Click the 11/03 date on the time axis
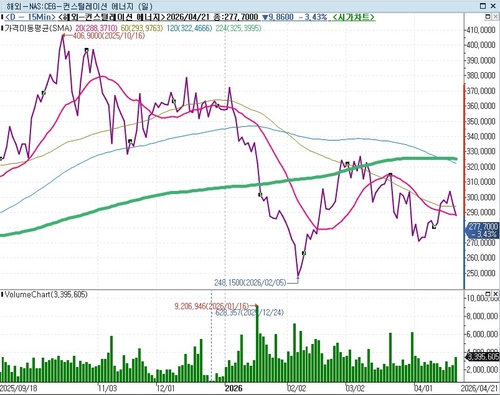This screenshot has height=395, width=500. (x=108, y=388)
